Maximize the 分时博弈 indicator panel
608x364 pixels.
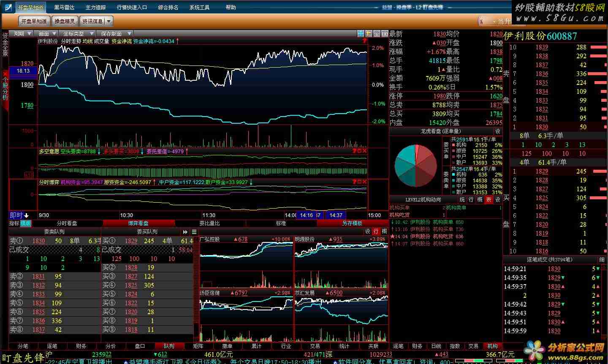coord(359,182)
